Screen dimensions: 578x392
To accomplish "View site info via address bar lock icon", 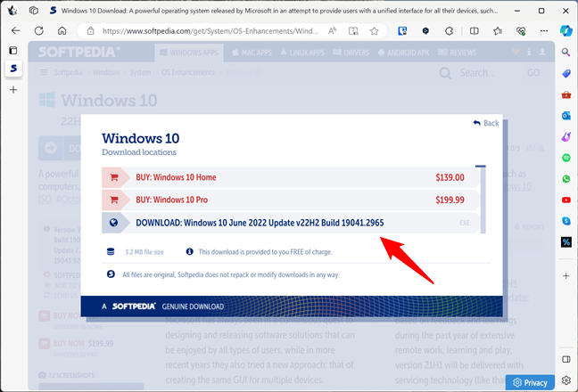I will [90, 31].
